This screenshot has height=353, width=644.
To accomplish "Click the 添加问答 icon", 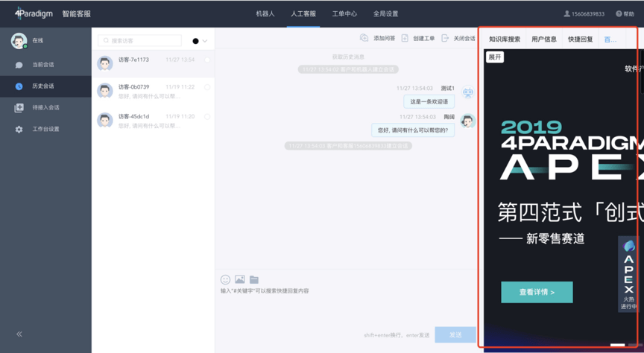I will point(364,38).
